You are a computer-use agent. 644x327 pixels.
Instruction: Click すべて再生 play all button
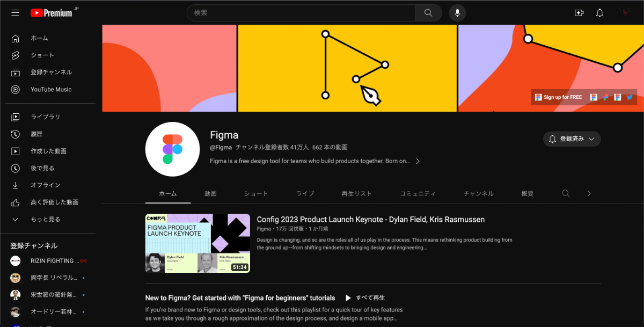click(x=365, y=297)
